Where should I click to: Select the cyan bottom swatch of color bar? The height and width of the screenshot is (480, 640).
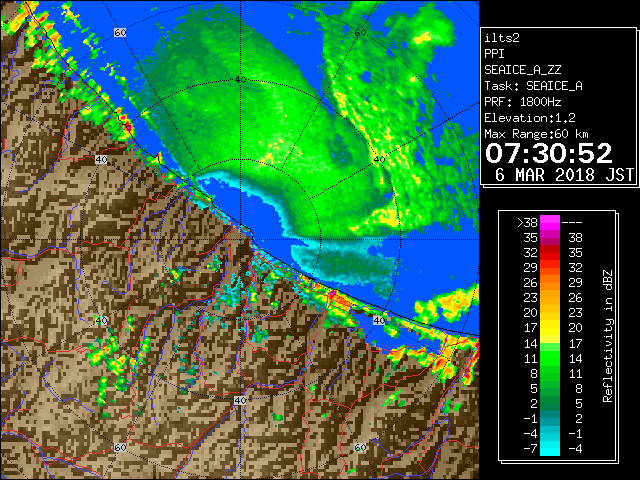pos(549,447)
